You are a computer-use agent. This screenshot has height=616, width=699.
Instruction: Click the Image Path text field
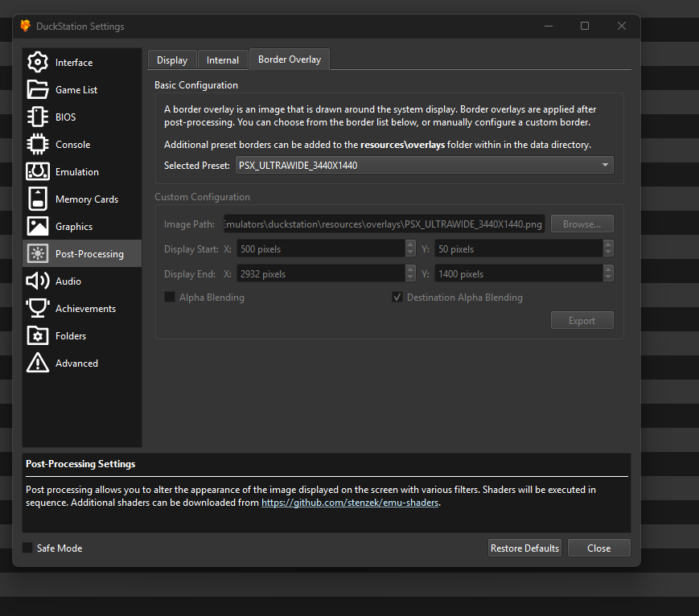[x=384, y=224]
